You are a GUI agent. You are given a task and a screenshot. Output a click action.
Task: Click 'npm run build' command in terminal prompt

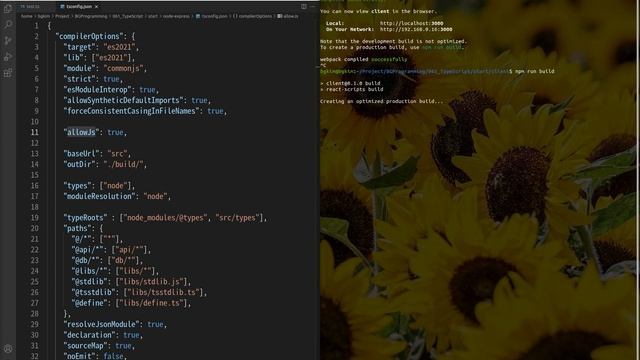(535, 71)
